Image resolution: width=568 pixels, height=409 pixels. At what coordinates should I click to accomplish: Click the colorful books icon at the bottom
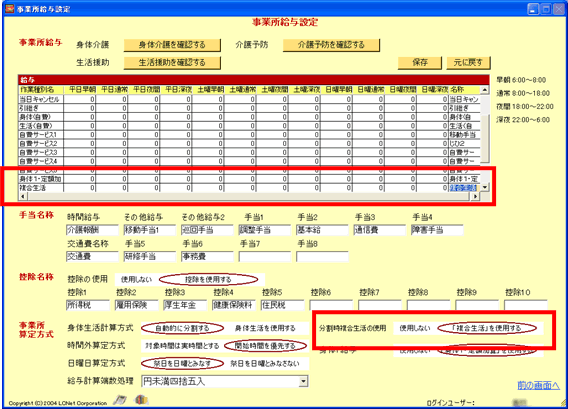point(141,400)
